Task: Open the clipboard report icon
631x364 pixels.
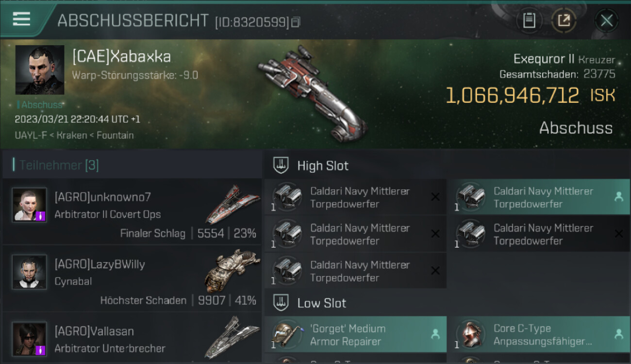Action: pos(529,21)
